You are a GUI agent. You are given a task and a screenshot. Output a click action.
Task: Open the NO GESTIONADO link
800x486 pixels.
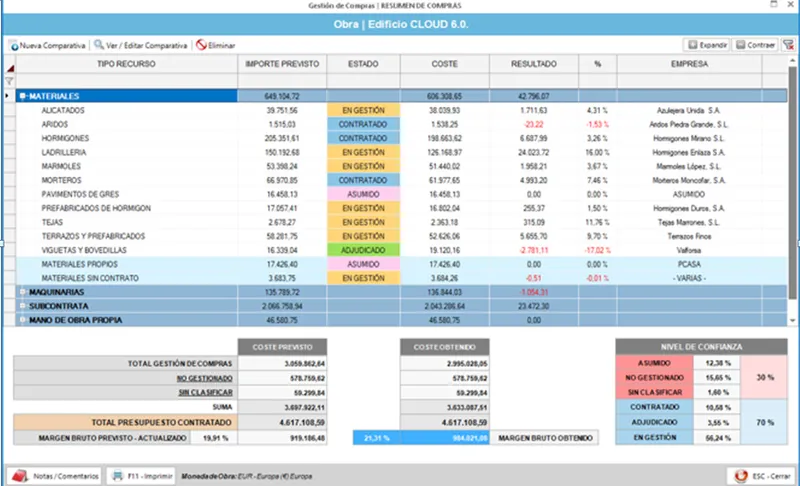tap(205, 378)
